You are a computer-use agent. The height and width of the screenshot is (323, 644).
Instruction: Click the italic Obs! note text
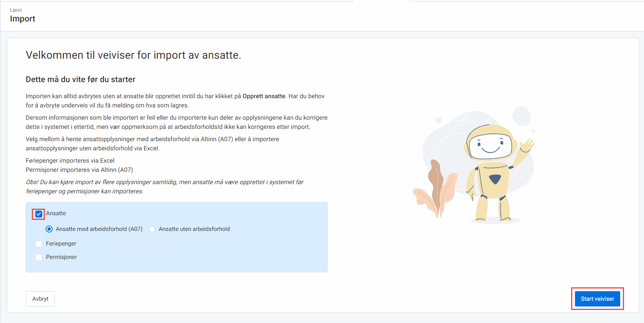click(164, 186)
